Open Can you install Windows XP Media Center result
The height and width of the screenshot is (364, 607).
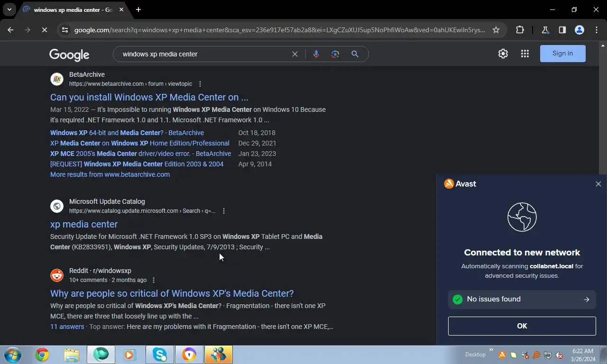[149, 97]
